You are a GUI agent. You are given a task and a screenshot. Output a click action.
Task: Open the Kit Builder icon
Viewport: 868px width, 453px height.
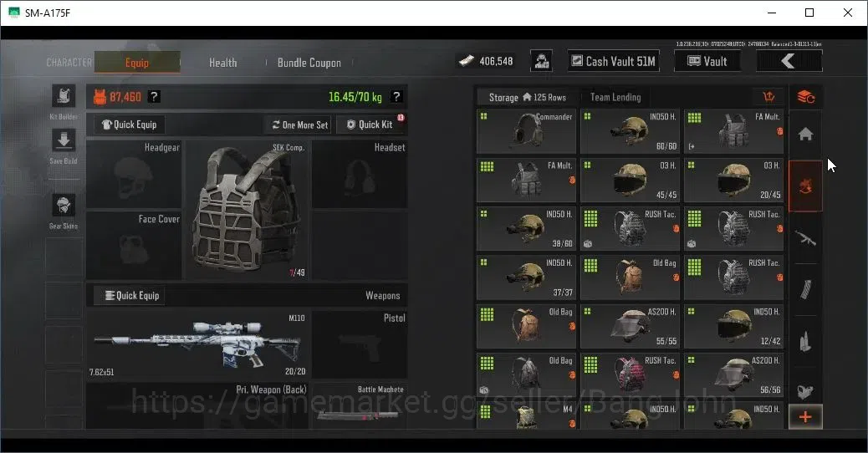tap(64, 96)
